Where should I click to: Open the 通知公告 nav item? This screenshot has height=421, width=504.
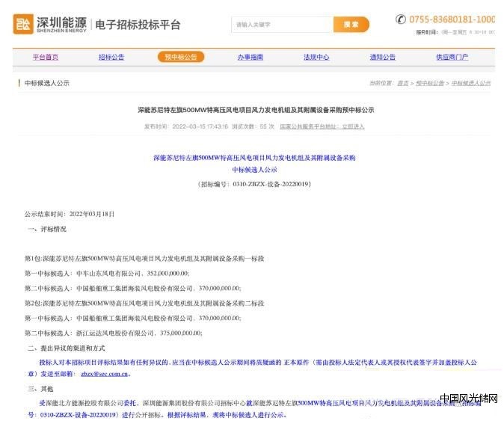point(383,57)
